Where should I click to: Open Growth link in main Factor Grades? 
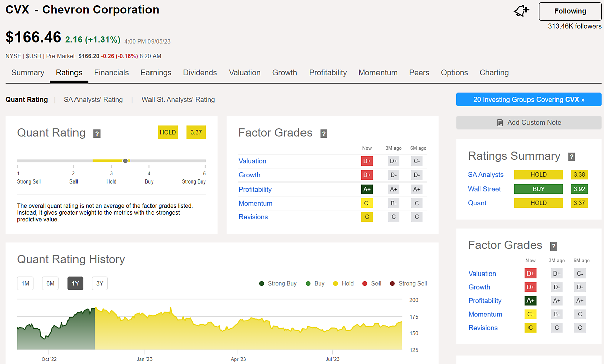[x=249, y=175]
